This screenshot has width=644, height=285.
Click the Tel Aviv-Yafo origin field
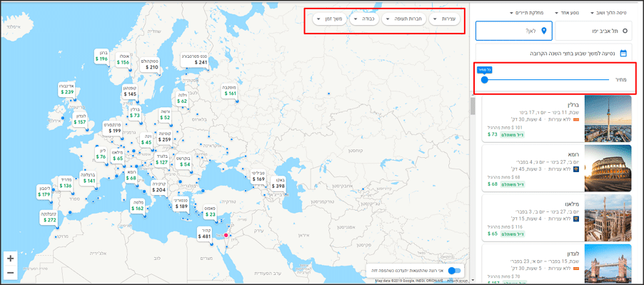click(593, 31)
